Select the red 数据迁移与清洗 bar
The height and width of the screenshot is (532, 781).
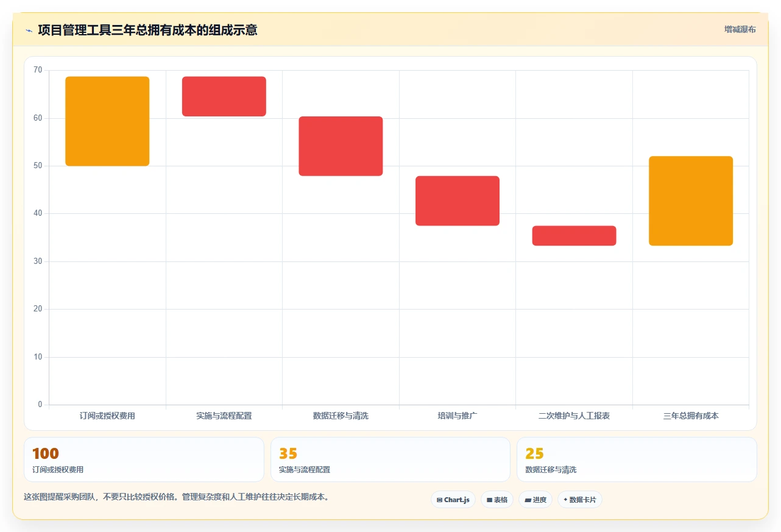coord(341,146)
